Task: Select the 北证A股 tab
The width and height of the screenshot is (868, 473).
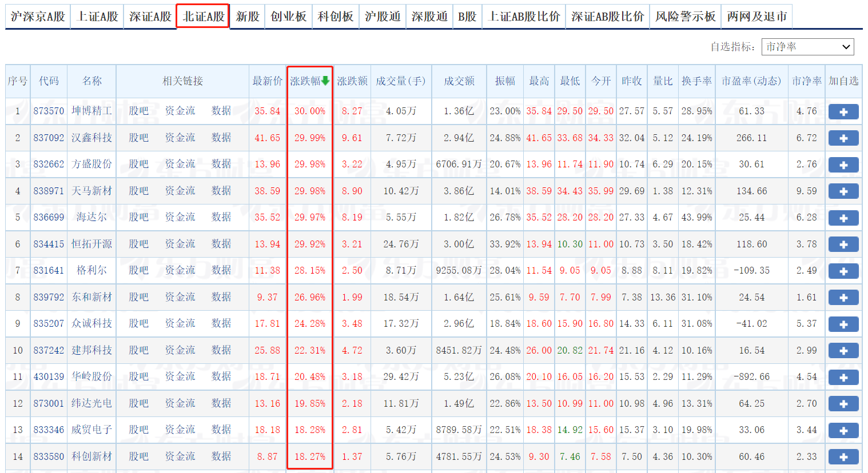Action: coord(204,17)
